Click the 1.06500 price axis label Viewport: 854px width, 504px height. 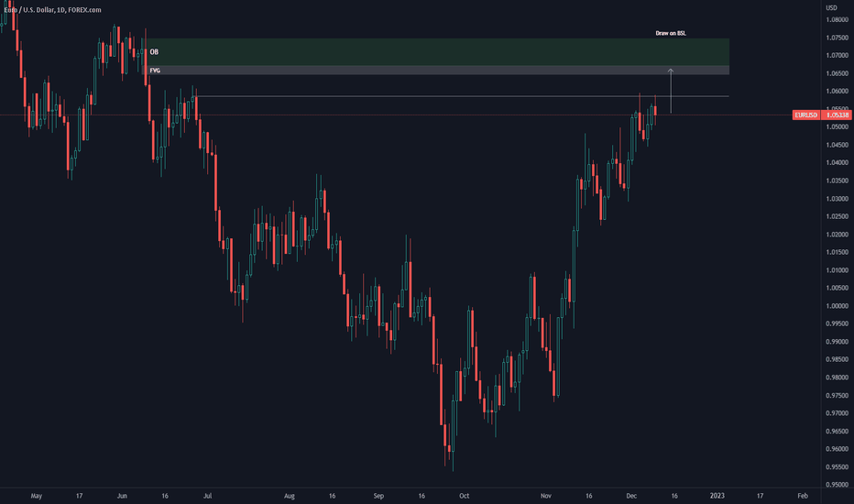click(x=838, y=73)
